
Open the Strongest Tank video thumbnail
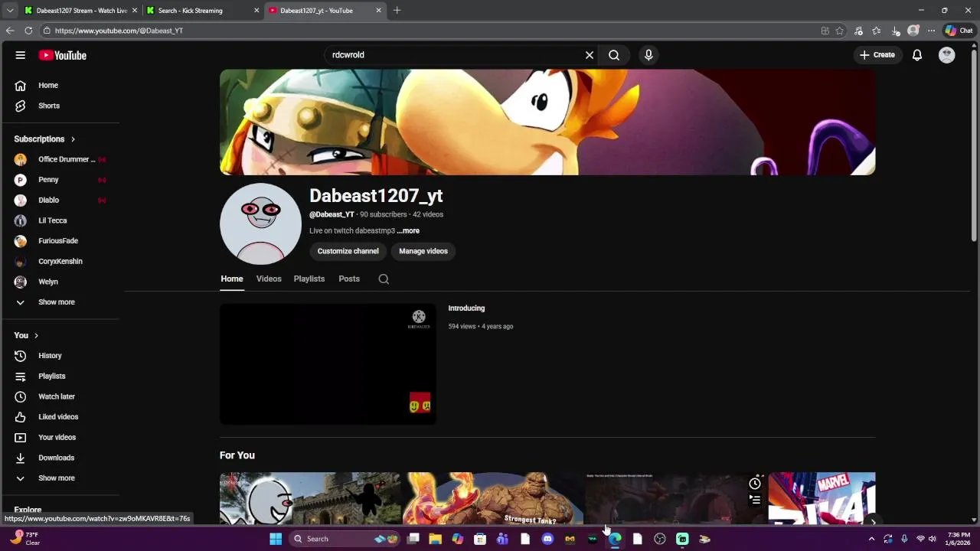(493, 498)
